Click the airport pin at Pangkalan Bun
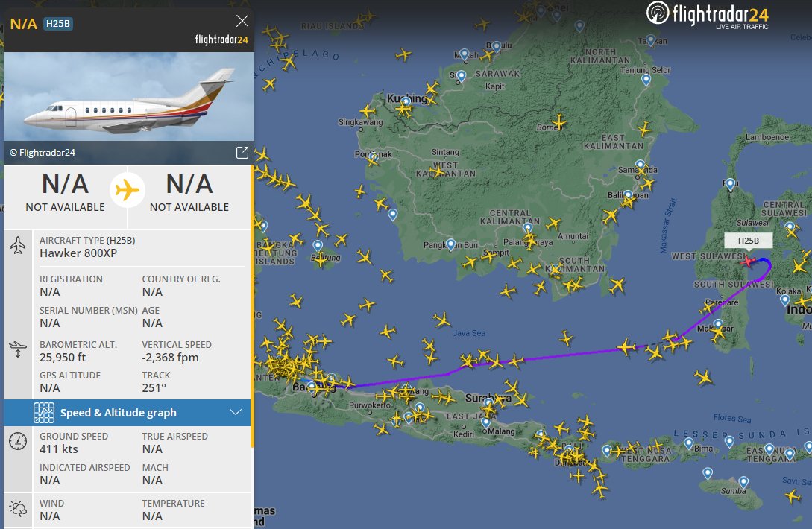 [x=450, y=244]
